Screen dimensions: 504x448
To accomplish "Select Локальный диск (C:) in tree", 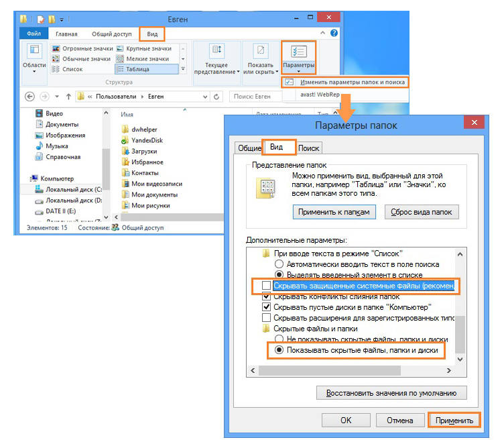I will [x=68, y=189].
